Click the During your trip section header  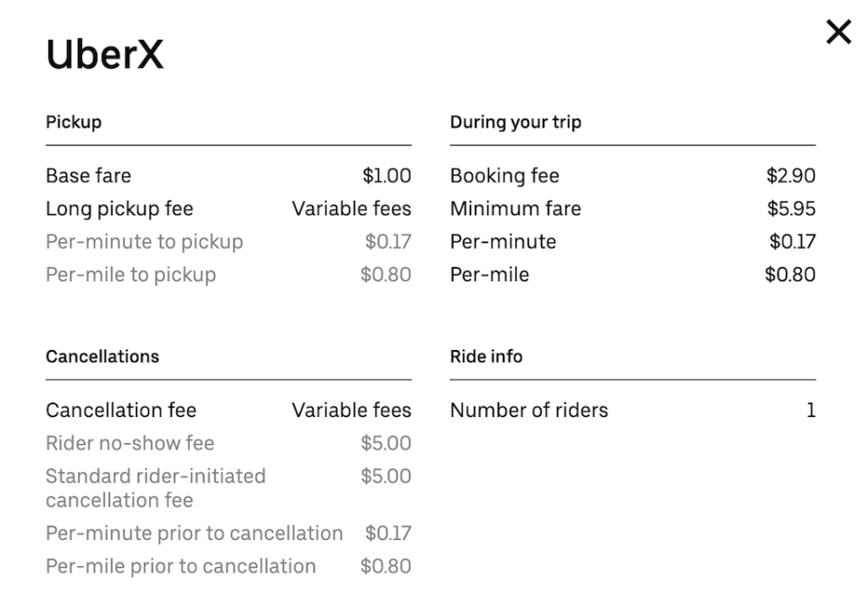tap(516, 122)
